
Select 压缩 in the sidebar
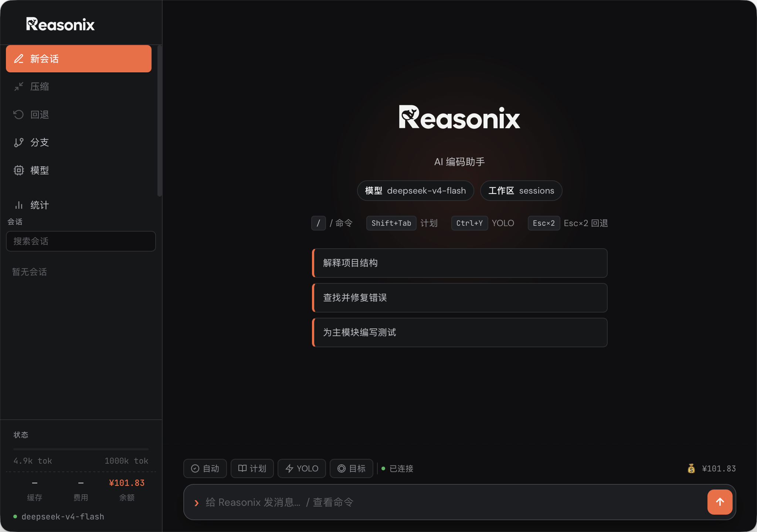click(79, 86)
